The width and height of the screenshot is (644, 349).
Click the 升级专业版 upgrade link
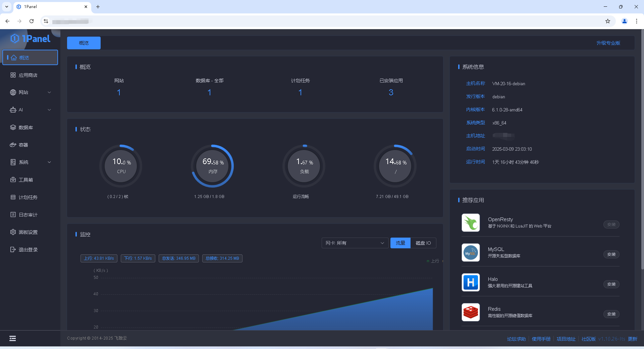[608, 43]
